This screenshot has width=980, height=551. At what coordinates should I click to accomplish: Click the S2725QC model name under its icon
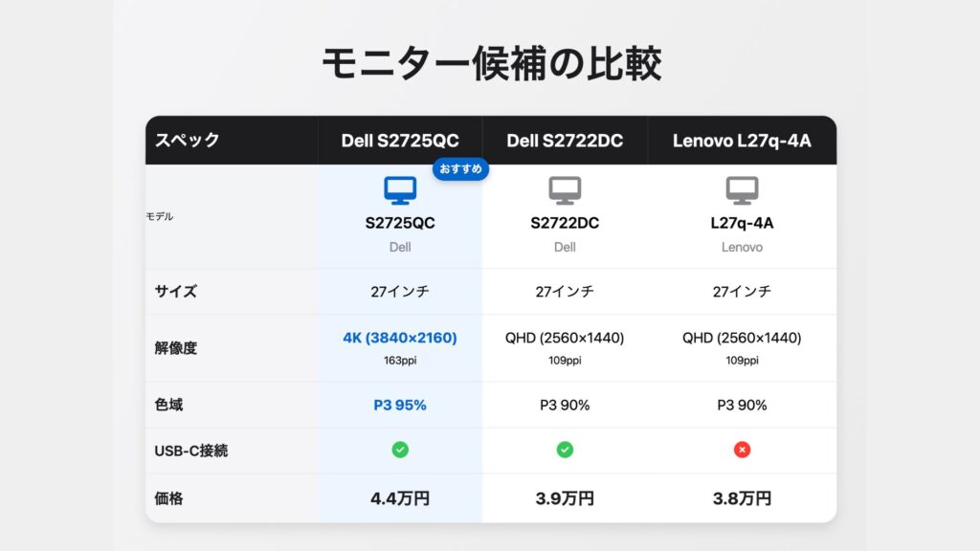pos(400,223)
